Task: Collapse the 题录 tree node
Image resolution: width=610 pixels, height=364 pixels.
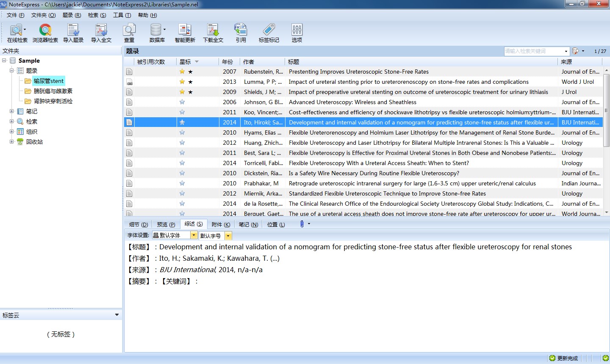Action: (x=12, y=71)
